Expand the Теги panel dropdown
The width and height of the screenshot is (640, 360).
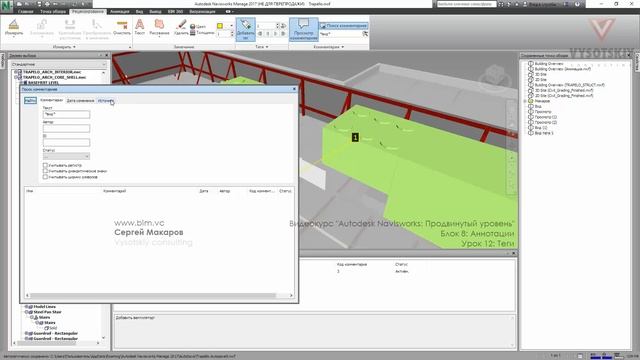pos(262,47)
